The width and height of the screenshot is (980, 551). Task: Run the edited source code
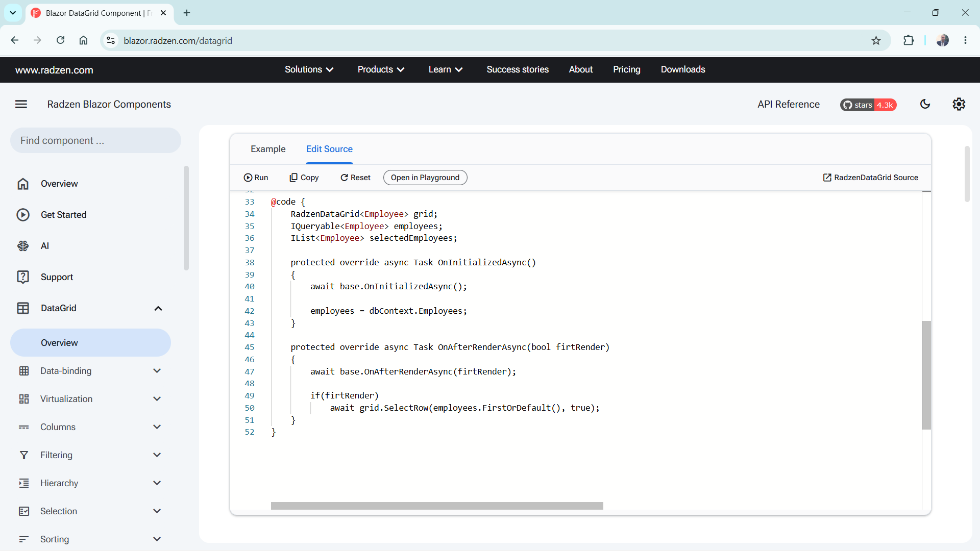click(x=256, y=178)
